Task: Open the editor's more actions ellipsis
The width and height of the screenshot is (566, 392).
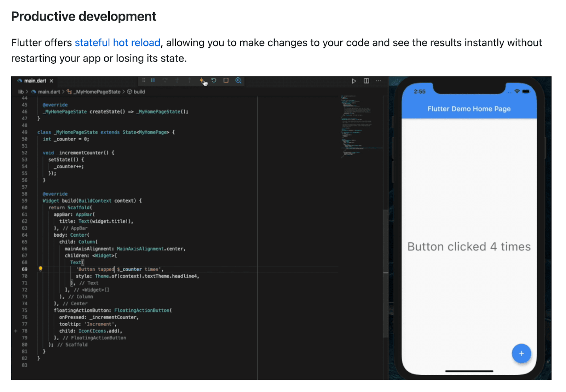Action: (379, 81)
